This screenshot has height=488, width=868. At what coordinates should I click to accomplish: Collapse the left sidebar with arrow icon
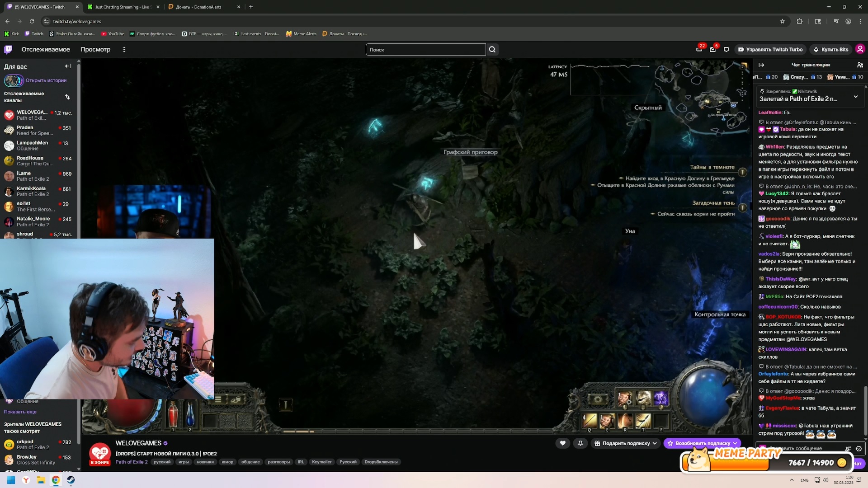pyautogui.click(x=68, y=66)
